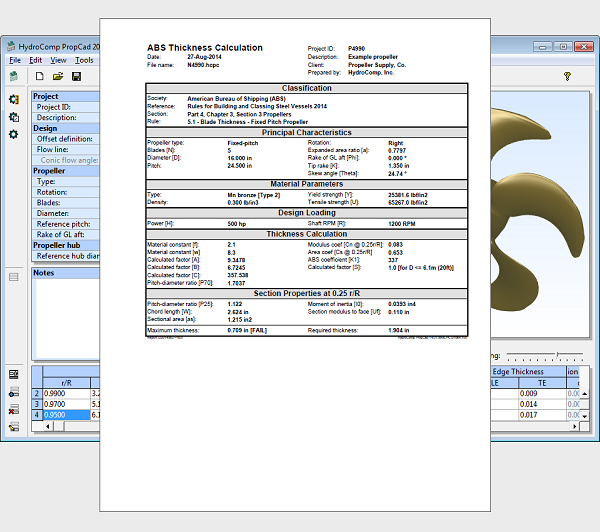This screenshot has height=532, width=600.
Task: Select row header number 2 in table
Action: pos(37,394)
